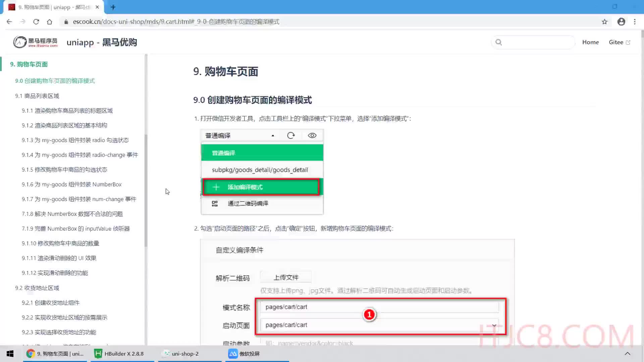The height and width of the screenshot is (362, 644).
Task: Click the 9. 购物车页面 main heading
Action: point(226,71)
